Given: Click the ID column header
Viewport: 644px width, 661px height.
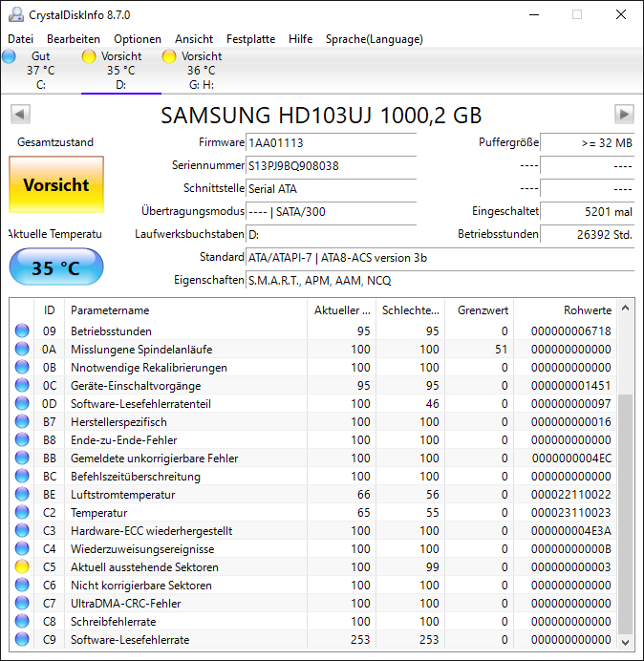Looking at the screenshot, I should [49, 310].
